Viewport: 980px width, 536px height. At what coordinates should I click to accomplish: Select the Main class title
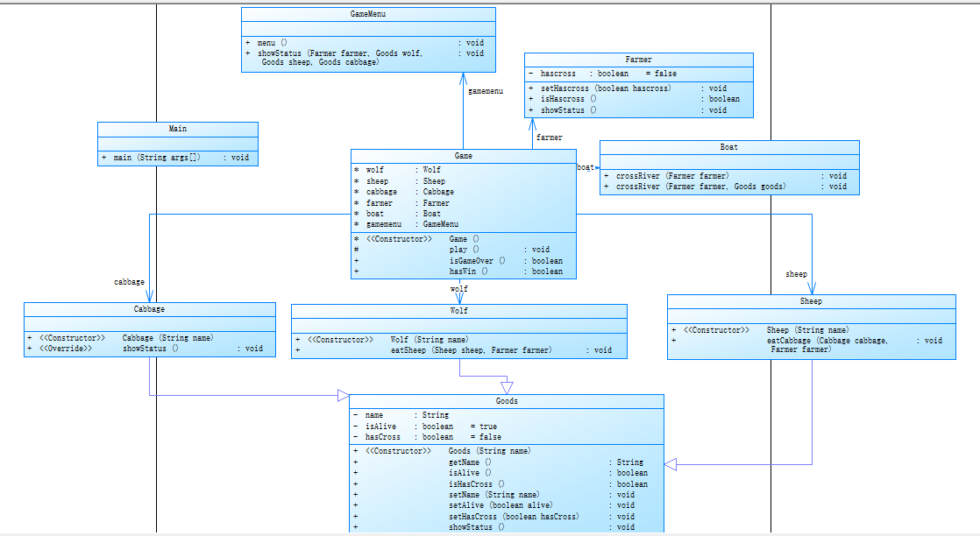177,129
